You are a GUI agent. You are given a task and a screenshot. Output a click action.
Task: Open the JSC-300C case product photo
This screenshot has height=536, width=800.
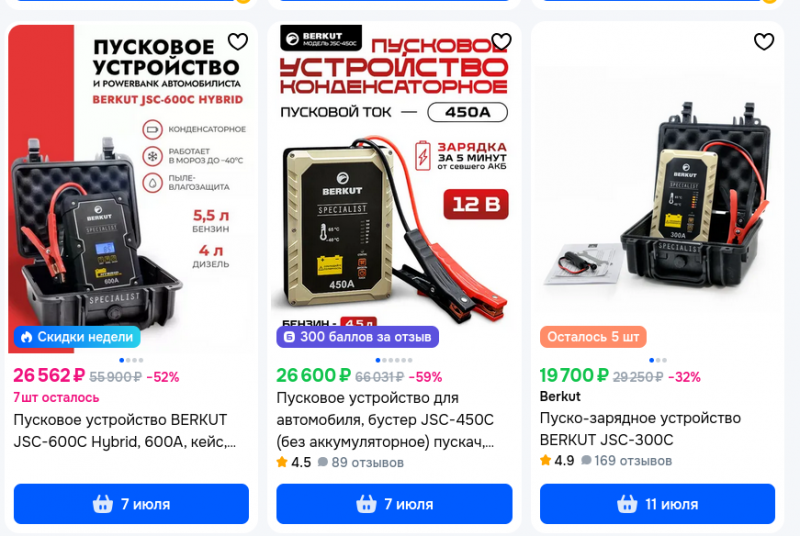coord(657,189)
